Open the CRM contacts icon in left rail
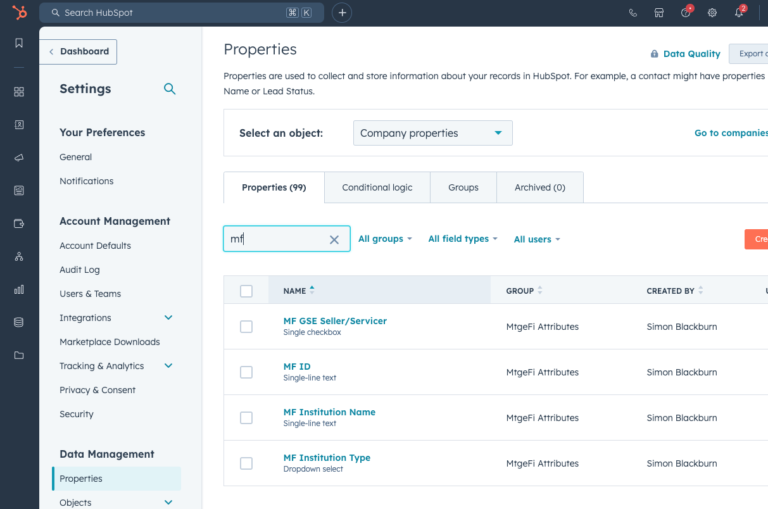The image size is (768, 509). tap(19, 124)
